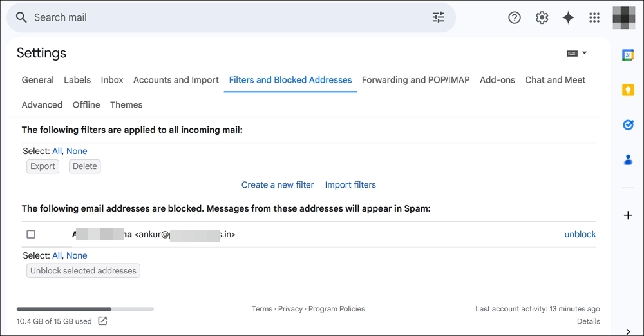Open Accounts and Import tab
This screenshot has width=644, height=336.
(x=176, y=80)
